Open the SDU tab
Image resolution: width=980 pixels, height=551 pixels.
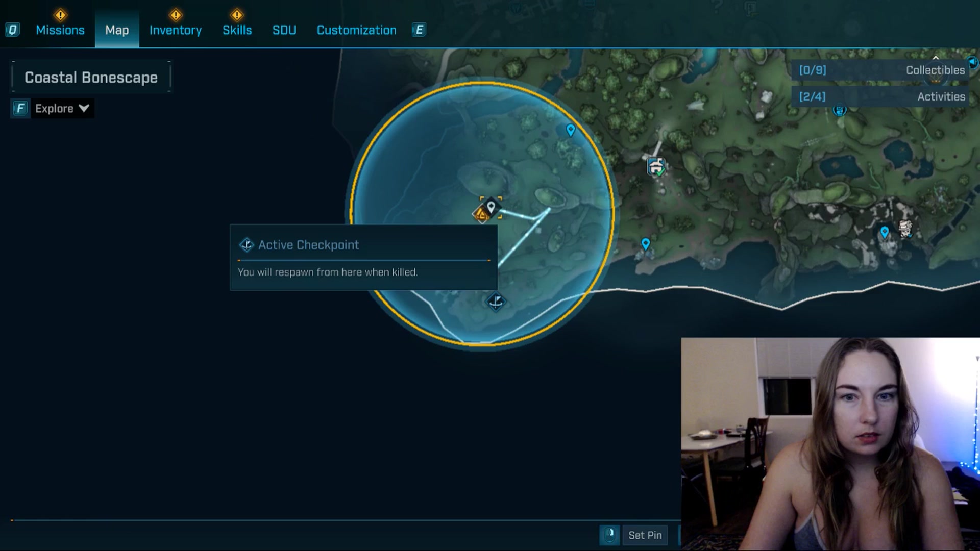(x=284, y=30)
